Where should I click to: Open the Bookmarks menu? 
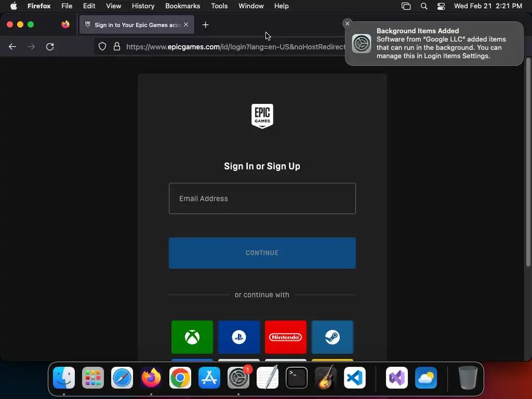tap(182, 6)
